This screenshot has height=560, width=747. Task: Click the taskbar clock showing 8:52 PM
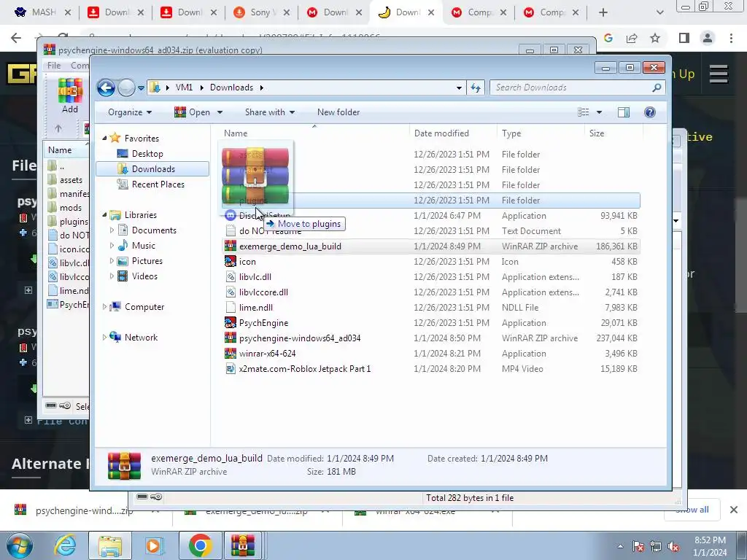[x=710, y=547]
